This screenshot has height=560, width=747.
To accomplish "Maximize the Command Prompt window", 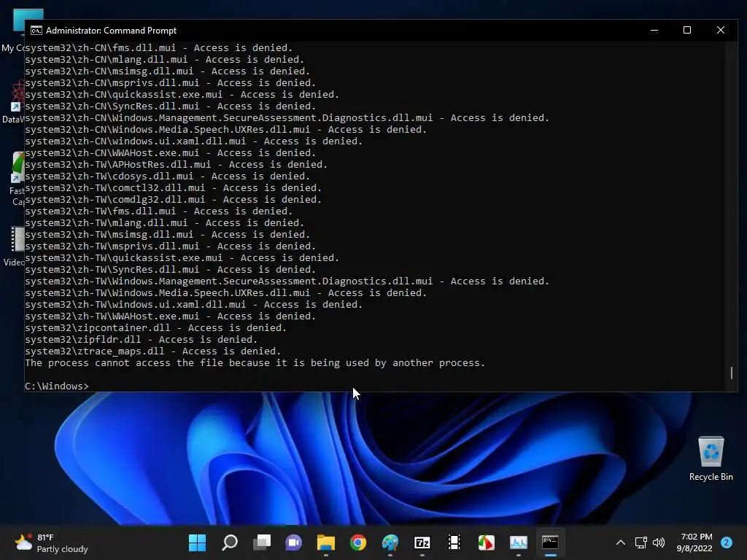I will click(687, 30).
